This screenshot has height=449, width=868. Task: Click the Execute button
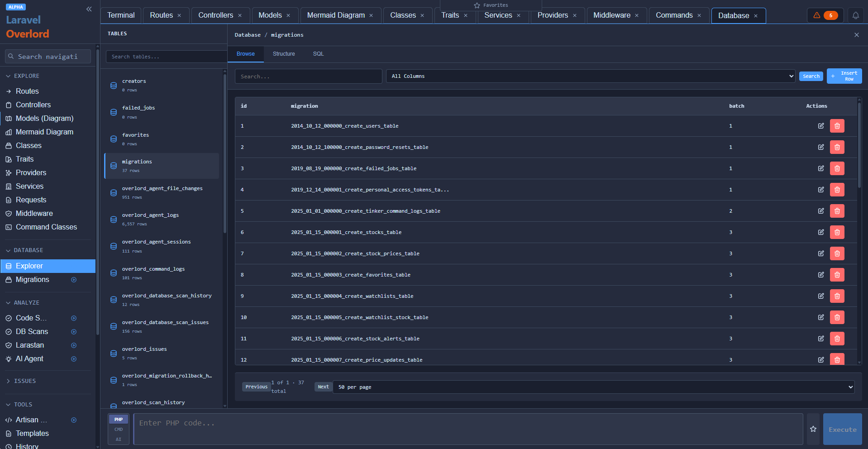(842, 429)
